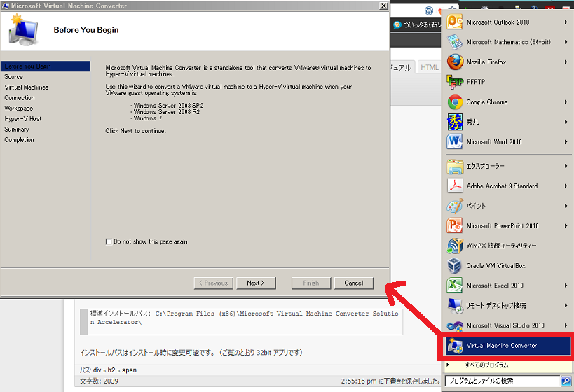Click the Google Chrome icon
574x392 pixels.
(x=456, y=102)
